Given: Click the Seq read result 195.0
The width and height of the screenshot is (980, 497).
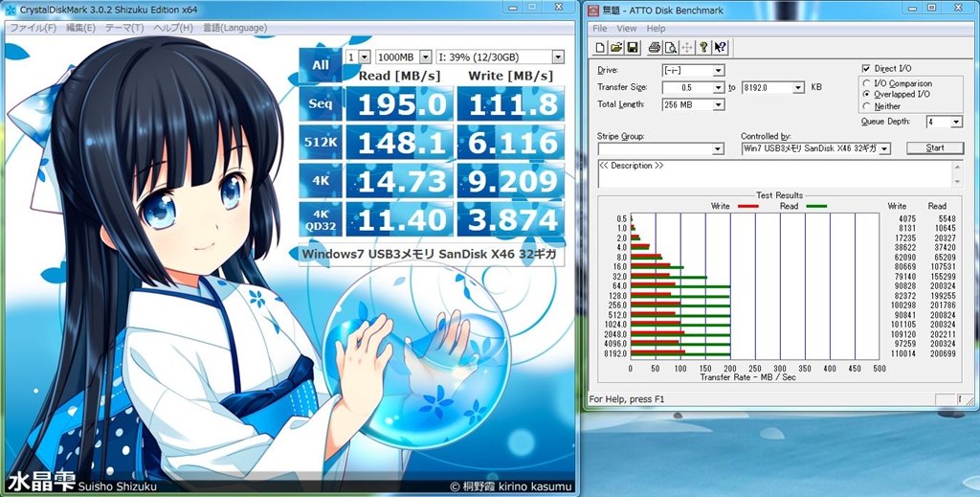Looking at the screenshot, I should [x=399, y=103].
